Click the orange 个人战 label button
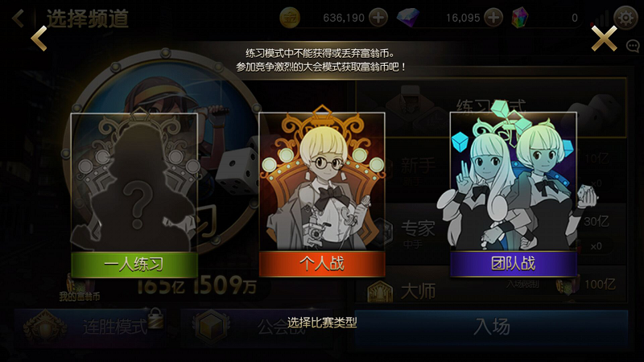This screenshot has width=644, height=362. coord(321,265)
